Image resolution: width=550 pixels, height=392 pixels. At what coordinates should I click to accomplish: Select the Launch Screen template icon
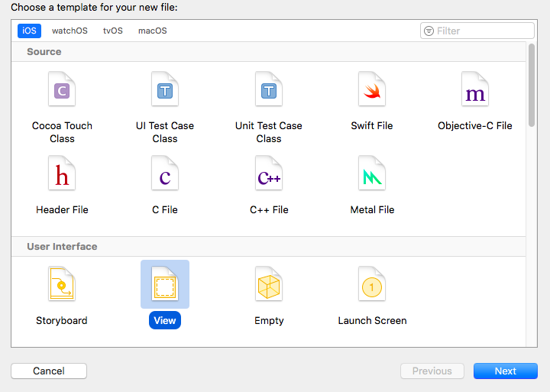tap(372, 285)
